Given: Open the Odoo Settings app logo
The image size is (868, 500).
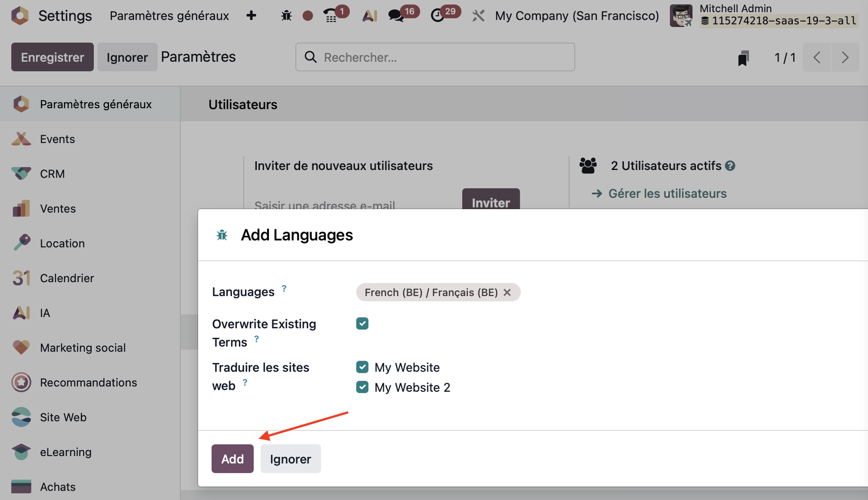Looking at the screenshot, I should [20, 15].
